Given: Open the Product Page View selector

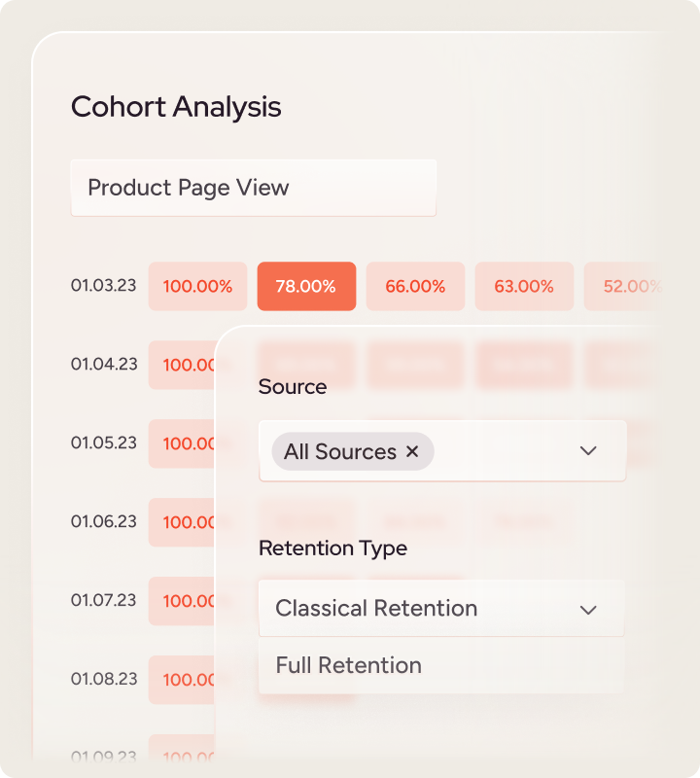Looking at the screenshot, I should (253, 188).
